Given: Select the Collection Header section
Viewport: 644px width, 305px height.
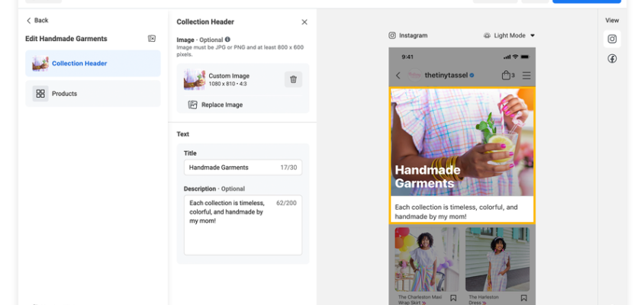Looking at the screenshot, I should pyautogui.click(x=93, y=63).
